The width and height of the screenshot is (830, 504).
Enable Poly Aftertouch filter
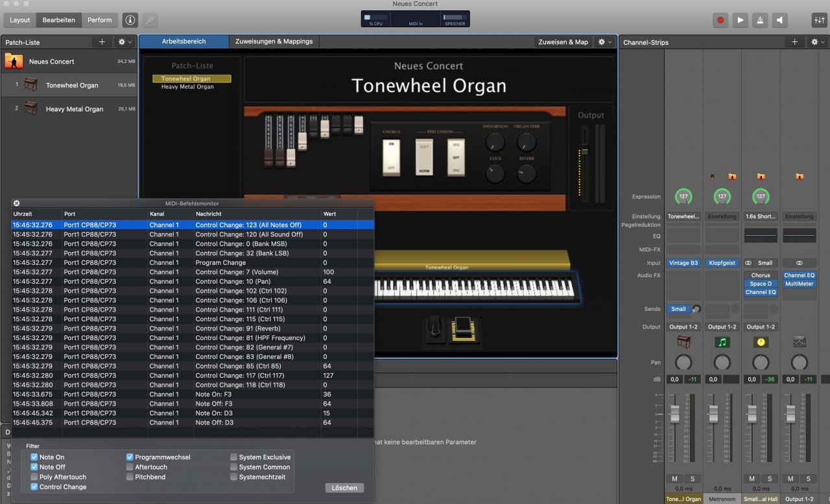point(34,477)
